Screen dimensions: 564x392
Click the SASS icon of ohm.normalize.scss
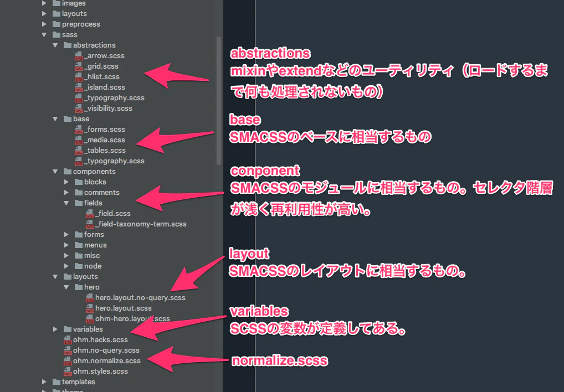tap(68, 361)
